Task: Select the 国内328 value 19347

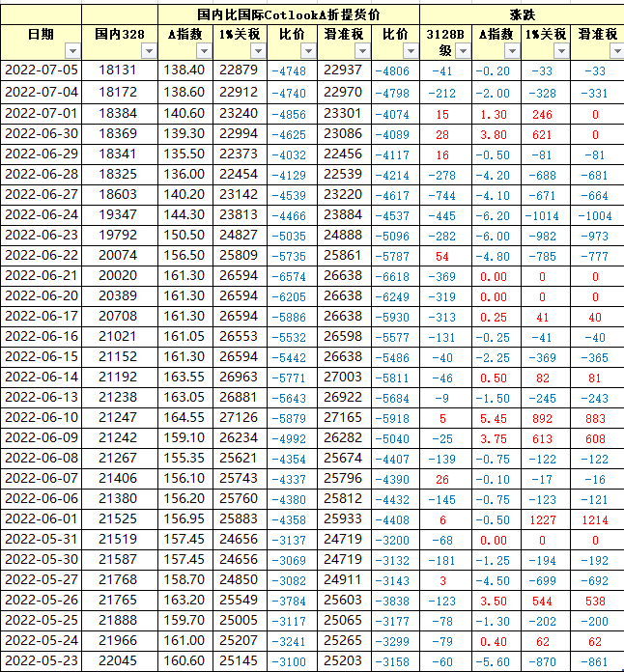Action: 120,214
